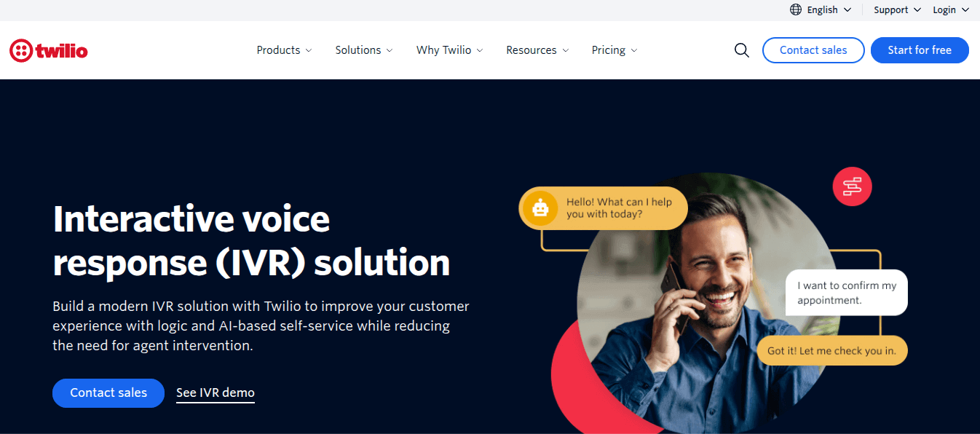
Task: Open the Pricing menu
Action: tap(615, 50)
